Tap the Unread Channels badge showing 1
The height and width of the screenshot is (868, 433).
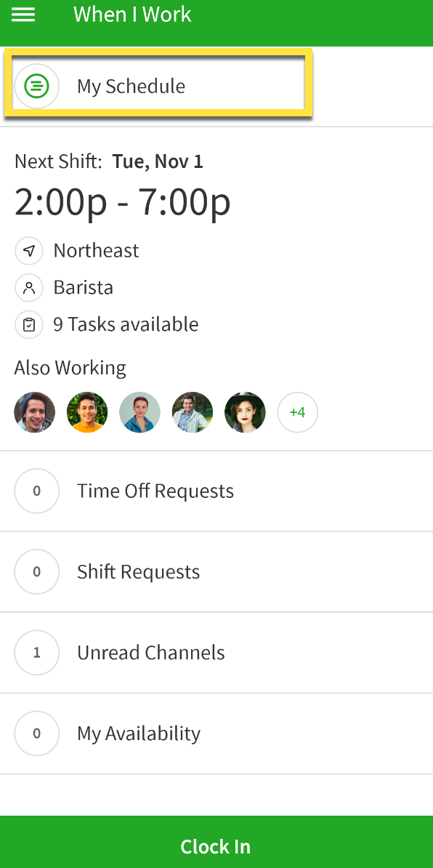[x=36, y=652]
